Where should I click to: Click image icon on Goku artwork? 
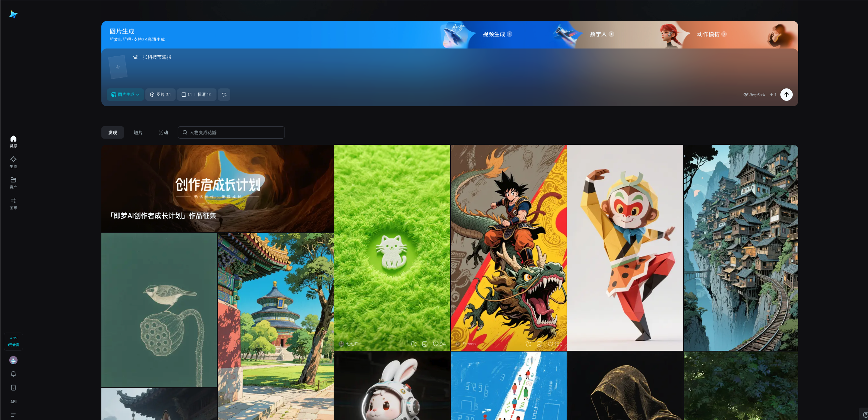click(x=539, y=344)
